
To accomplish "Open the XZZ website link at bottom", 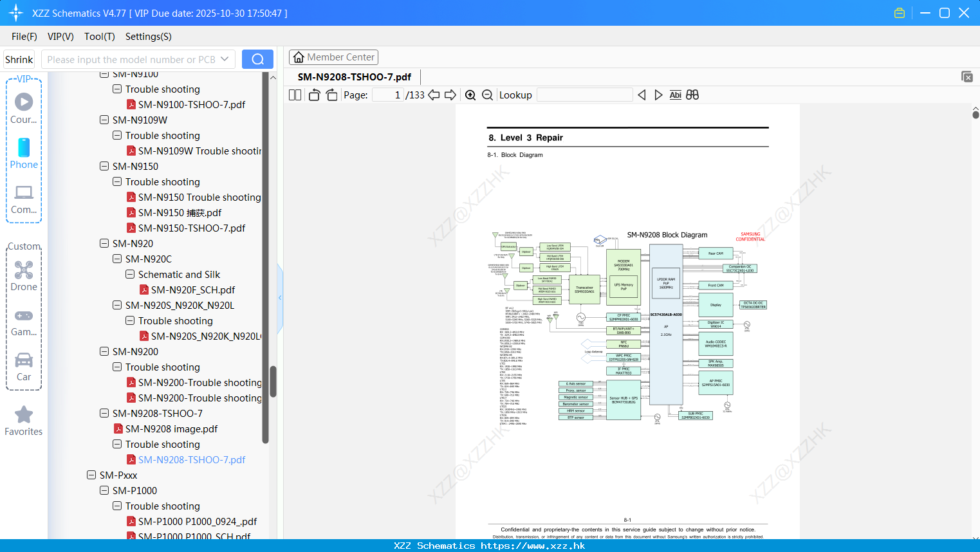I will click(x=533, y=546).
